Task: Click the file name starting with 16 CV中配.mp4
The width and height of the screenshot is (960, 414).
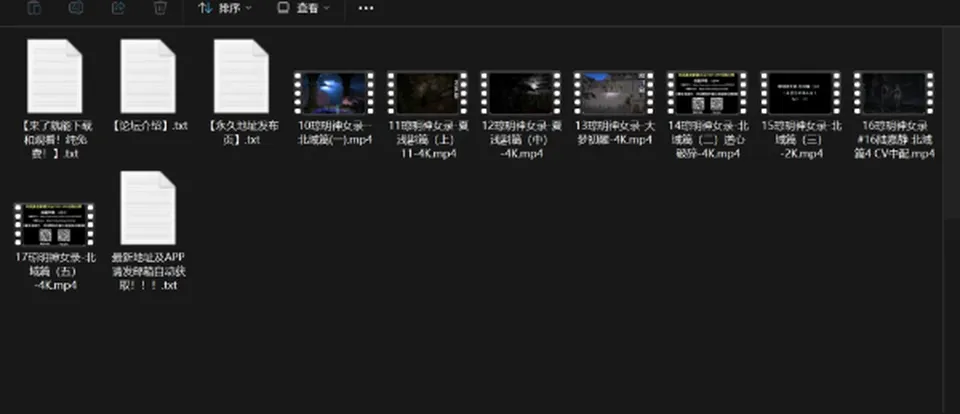Action: tap(894, 140)
